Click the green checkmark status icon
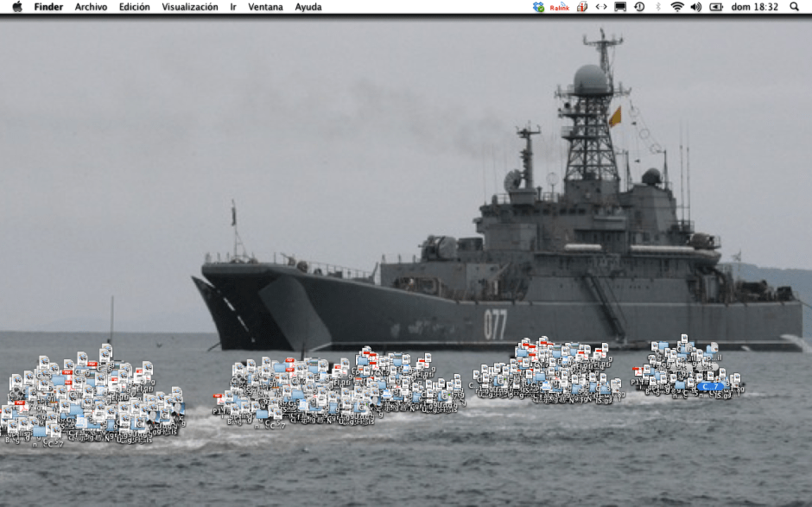The width and height of the screenshot is (812, 507). coord(540,7)
